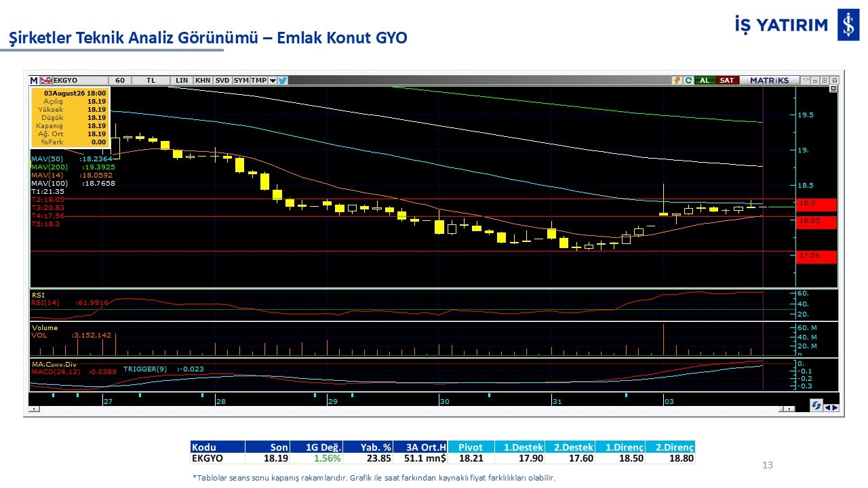The height and width of the screenshot is (488, 868).
Task: Click the date 28 on the time axis
Action: click(x=220, y=402)
